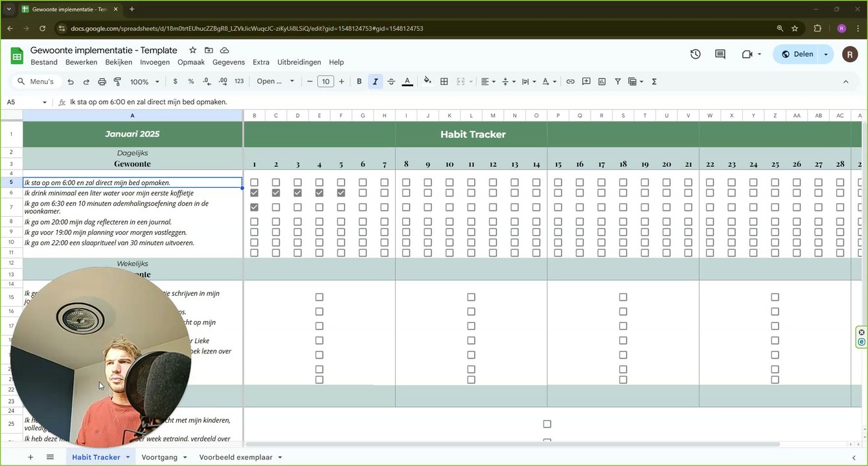Open Chrome extensions puzzle icon
This screenshot has height=466, width=868.
tap(817, 28)
